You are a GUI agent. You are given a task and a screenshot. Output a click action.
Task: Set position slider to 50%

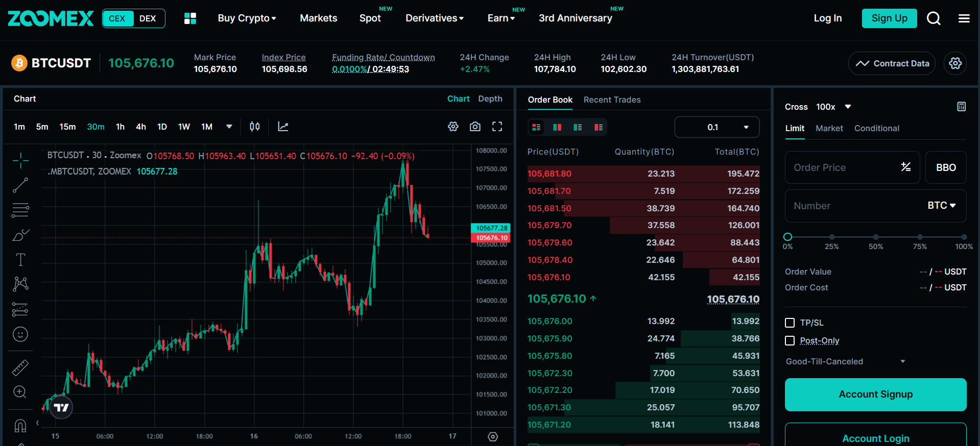coord(876,237)
